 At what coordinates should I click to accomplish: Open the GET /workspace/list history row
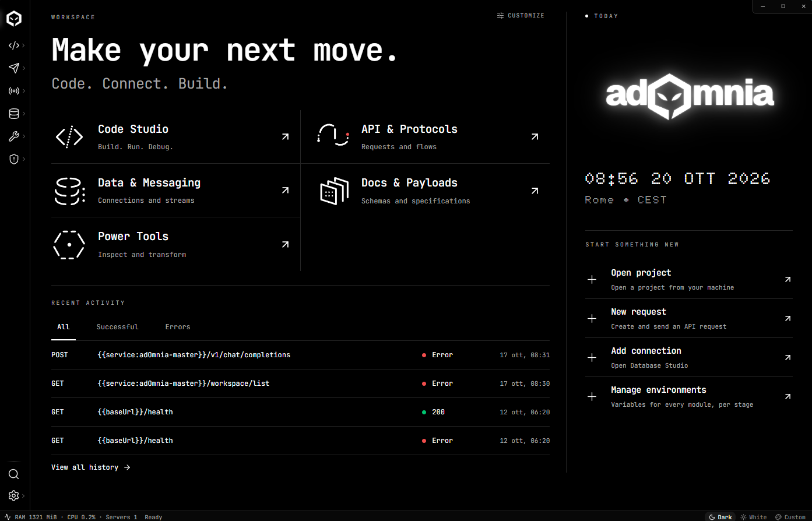click(x=300, y=383)
